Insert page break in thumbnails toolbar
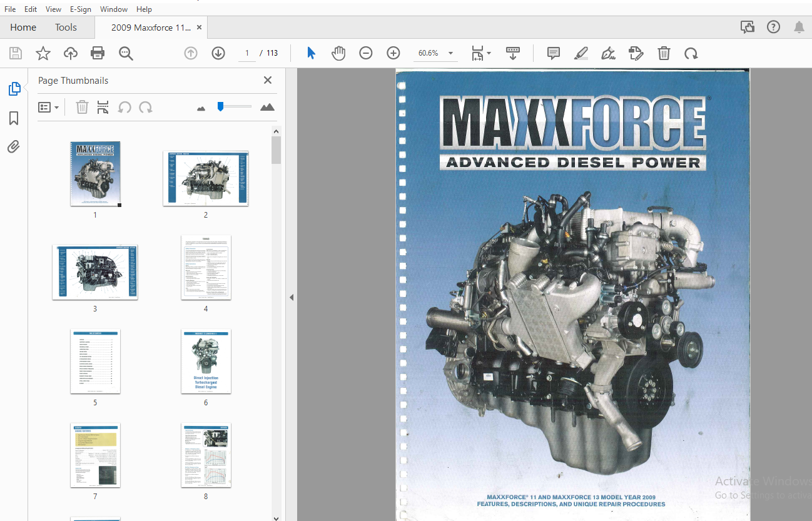Viewport: 812px width, 521px height. [x=103, y=107]
